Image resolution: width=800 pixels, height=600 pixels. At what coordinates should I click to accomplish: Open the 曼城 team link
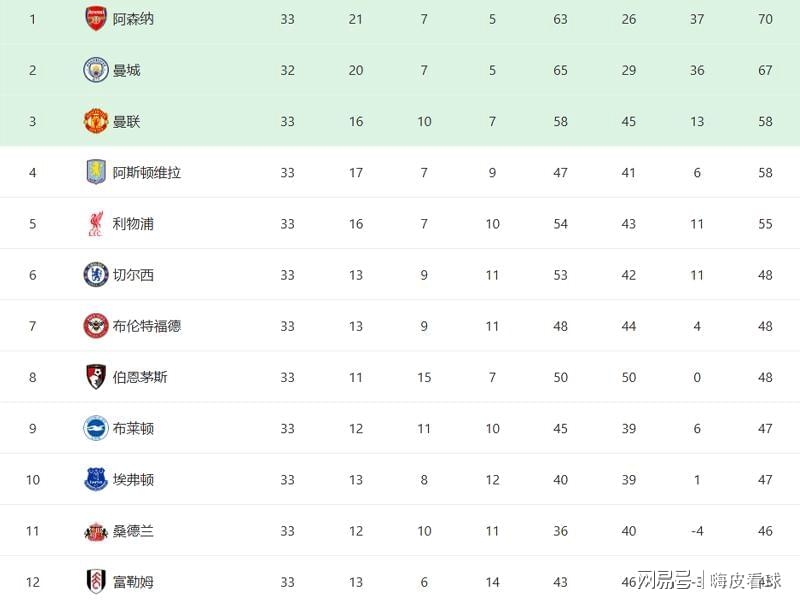click(126, 70)
